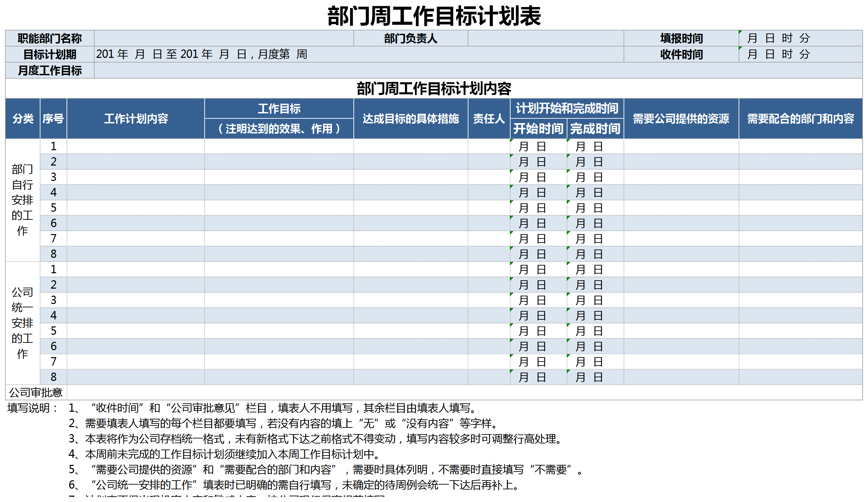Click the 达成目标的具体措施 header
Screen dimensions: 868x502
tap(411, 119)
